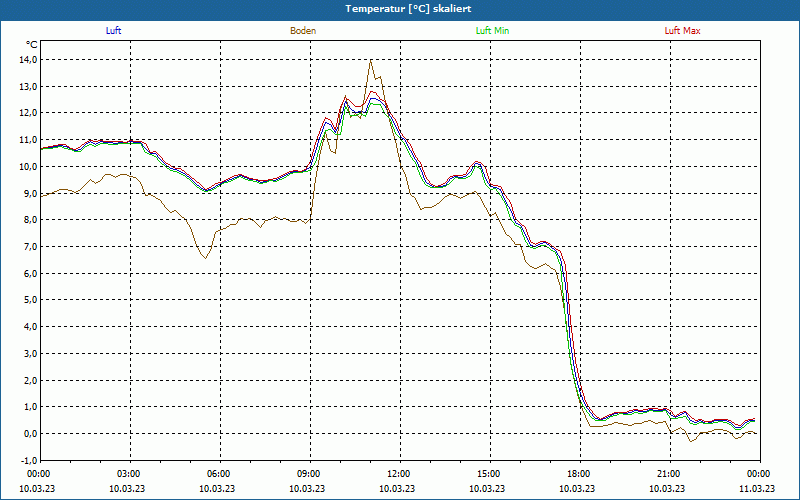Click the 12,0 y-axis value
This screenshot has height=500, width=800.
[29, 113]
